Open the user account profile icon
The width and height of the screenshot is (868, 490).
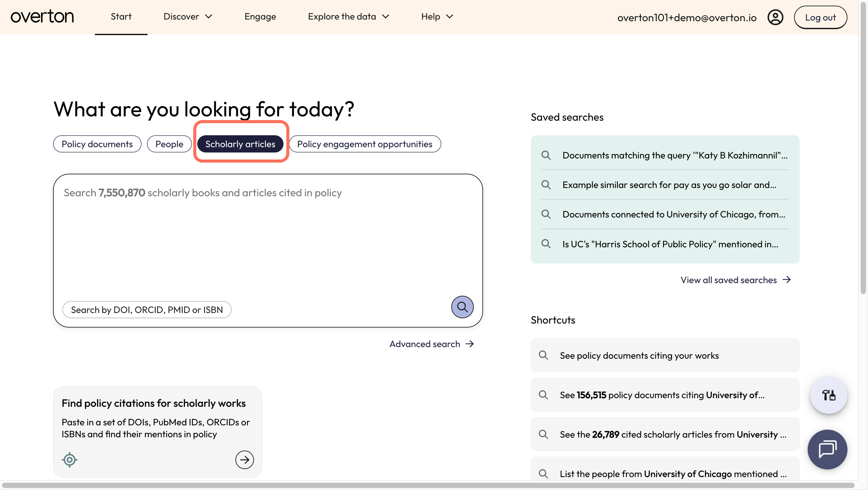point(775,17)
